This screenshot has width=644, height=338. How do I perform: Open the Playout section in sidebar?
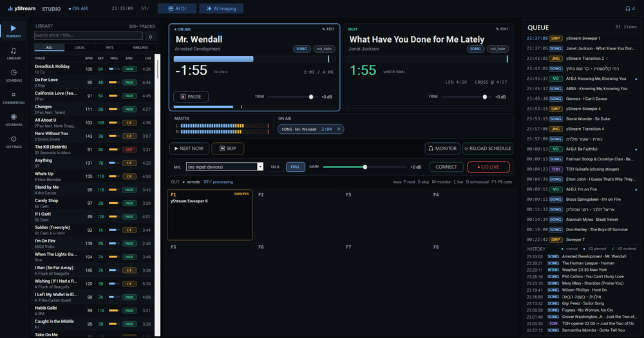click(14, 31)
